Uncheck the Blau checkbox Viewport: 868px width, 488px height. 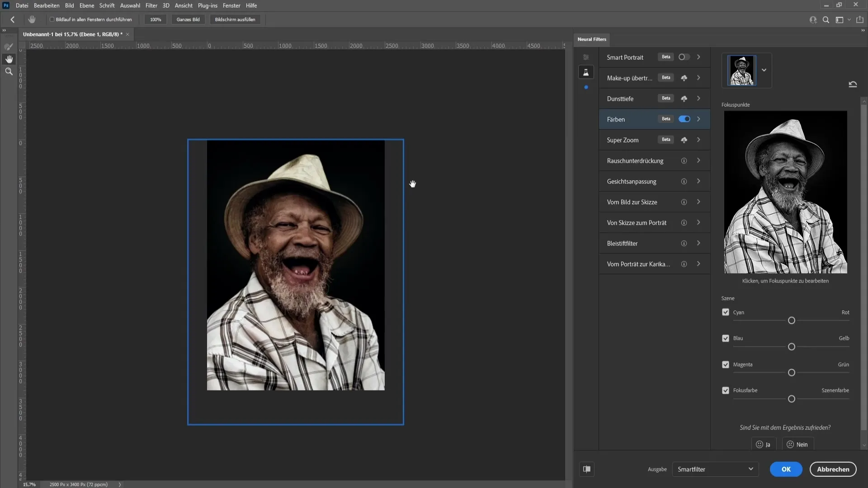(x=726, y=338)
